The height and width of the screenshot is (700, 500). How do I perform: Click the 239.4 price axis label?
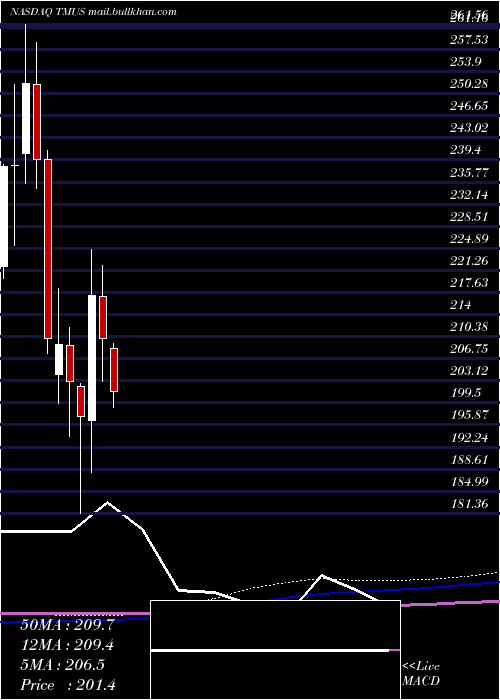tap(466, 150)
